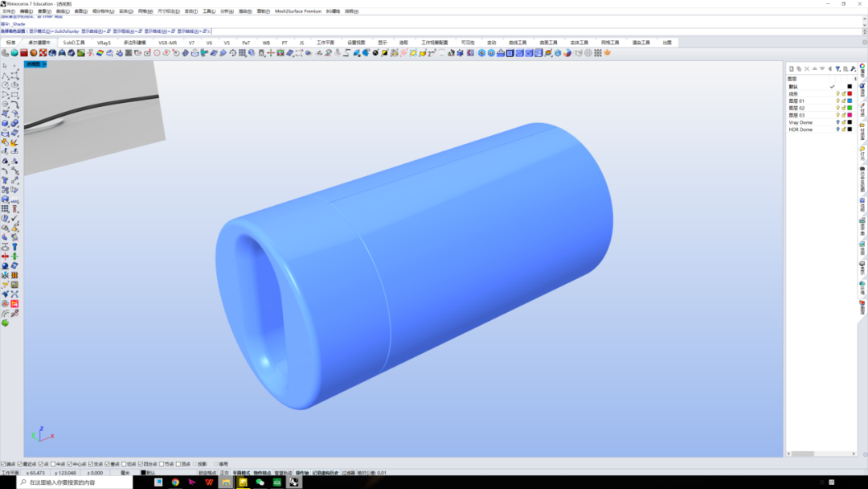This screenshot has height=489, width=868.
Task: Open the 文件 menu
Action: click(8, 11)
